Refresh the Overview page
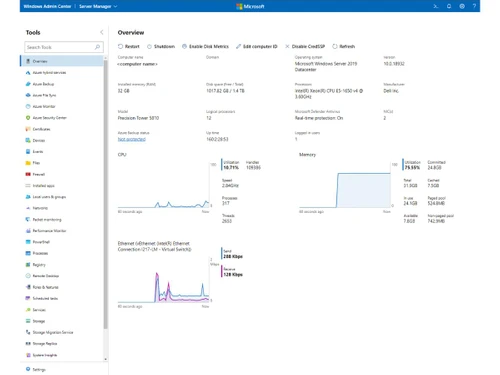The width and height of the screenshot is (500, 375). tap(344, 46)
